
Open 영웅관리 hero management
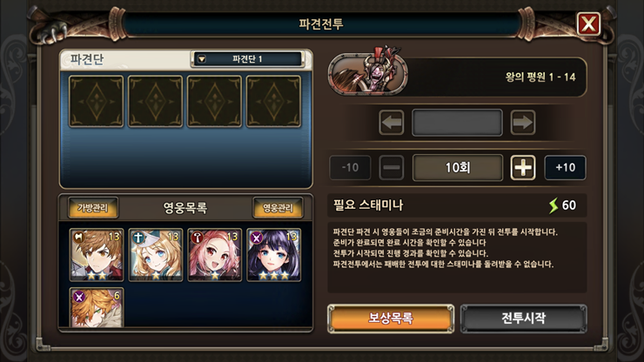(278, 208)
